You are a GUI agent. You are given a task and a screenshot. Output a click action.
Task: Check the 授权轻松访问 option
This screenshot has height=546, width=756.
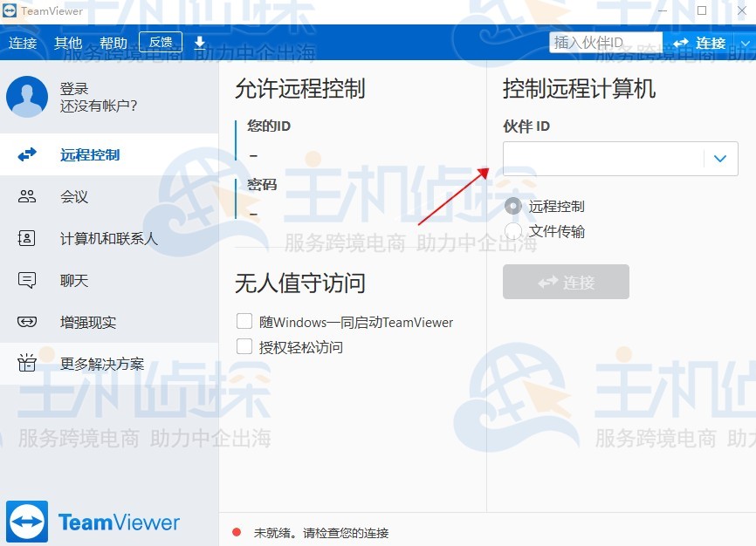(244, 345)
